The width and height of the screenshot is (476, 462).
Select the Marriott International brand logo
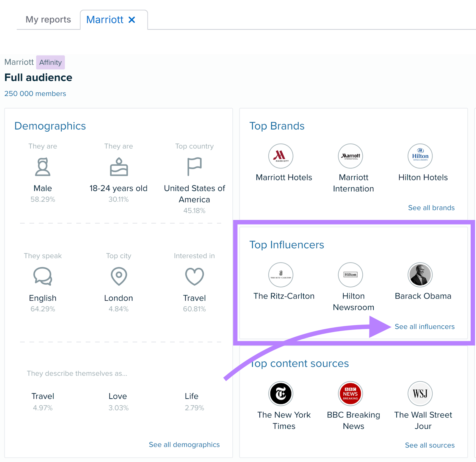(x=350, y=156)
